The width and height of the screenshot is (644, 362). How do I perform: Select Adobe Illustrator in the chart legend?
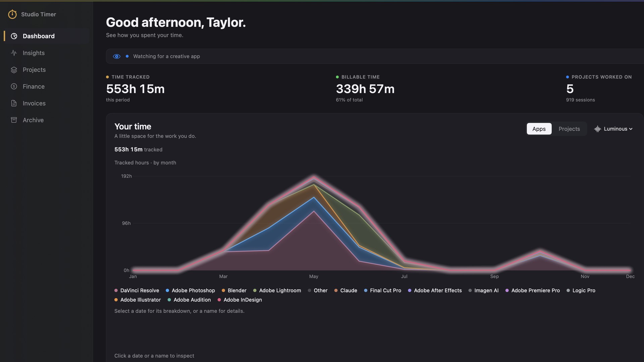[x=138, y=300]
